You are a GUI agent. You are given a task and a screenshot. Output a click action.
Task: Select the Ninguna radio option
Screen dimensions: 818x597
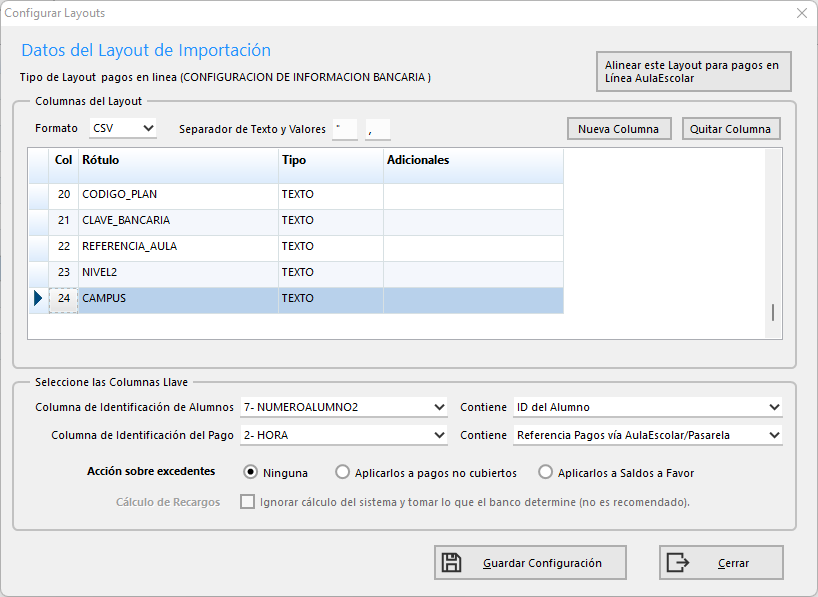(x=252, y=473)
